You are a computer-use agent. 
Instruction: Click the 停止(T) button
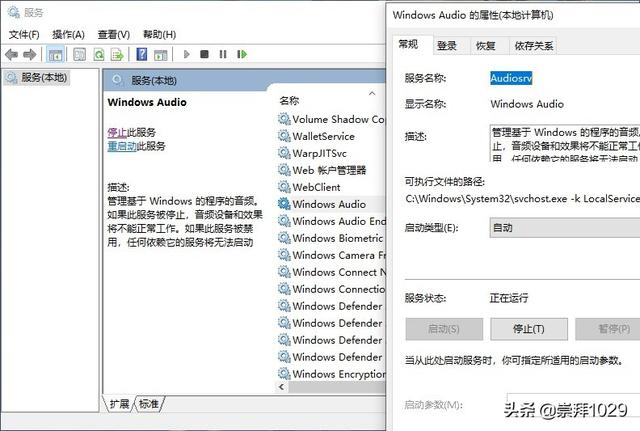click(529, 329)
